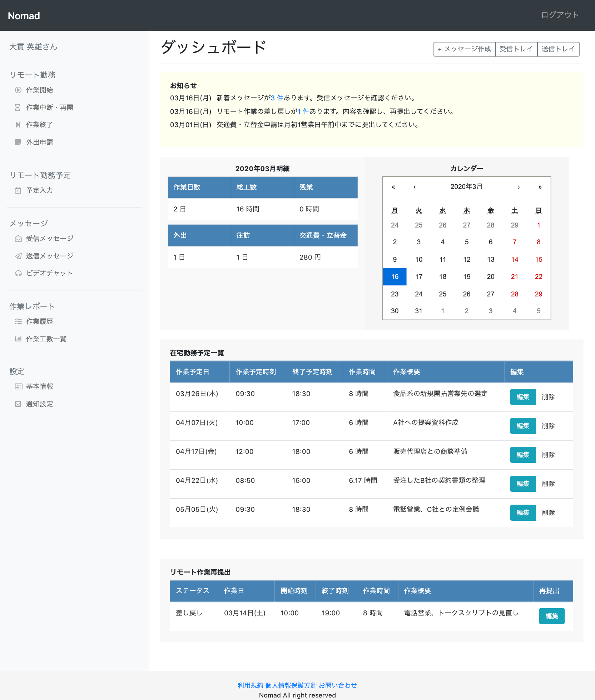Go to previous month with ‹ arrow
This screenshot has height=700, width=595.
coord(415,187)
